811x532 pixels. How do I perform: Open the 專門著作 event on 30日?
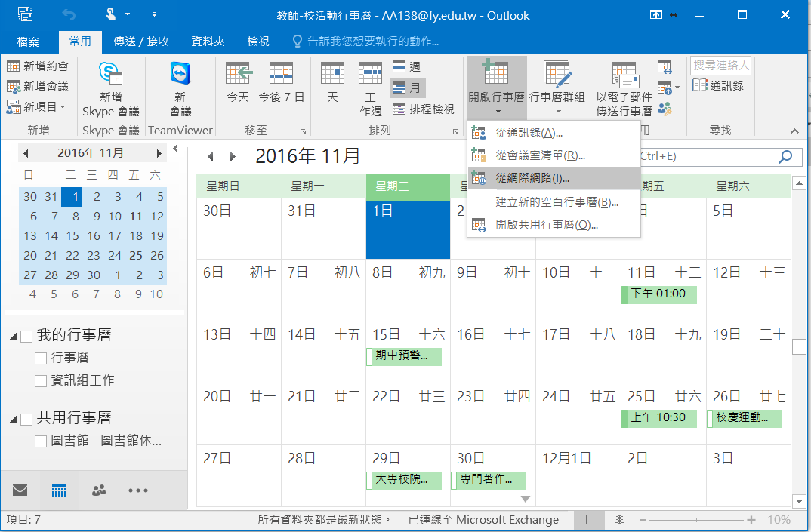tap(489, 480)
